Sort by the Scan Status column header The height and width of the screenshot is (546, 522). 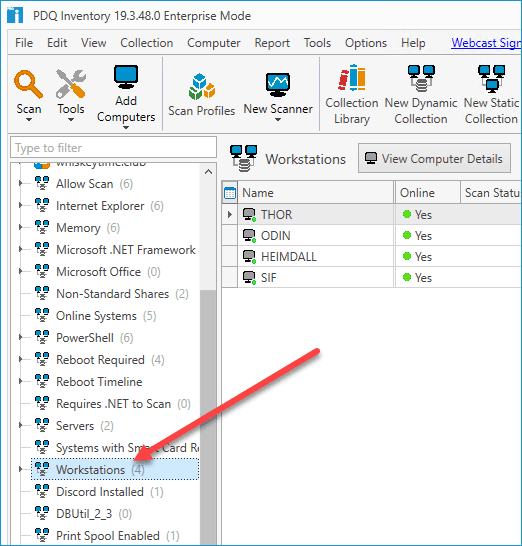(x=491, y=193)
